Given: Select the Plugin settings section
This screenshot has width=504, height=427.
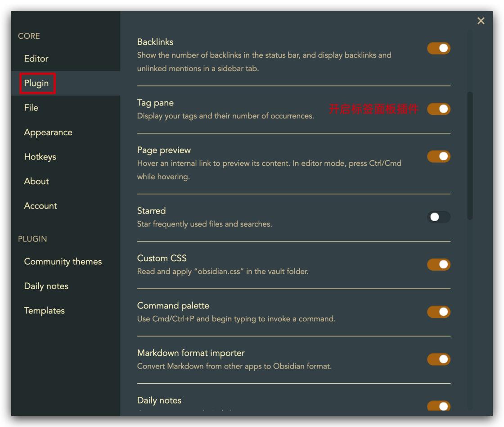Looking at the screenshot, I should pos(66,83).
